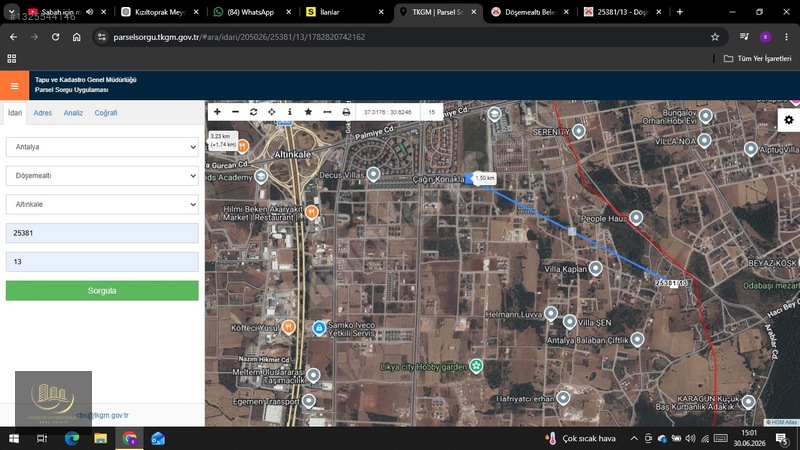Viewport: 800px width, 450px height.
Task: Open Chrome three-dot menu
Action: coord(786,37)
